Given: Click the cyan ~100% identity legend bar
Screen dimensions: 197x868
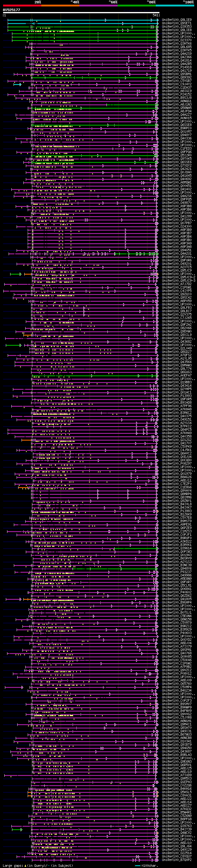Looking at the screenshot, I should coord(175,6).
